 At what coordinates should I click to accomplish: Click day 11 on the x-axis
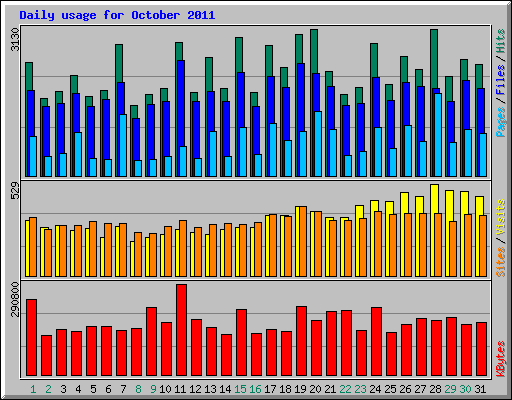point(180,389)
